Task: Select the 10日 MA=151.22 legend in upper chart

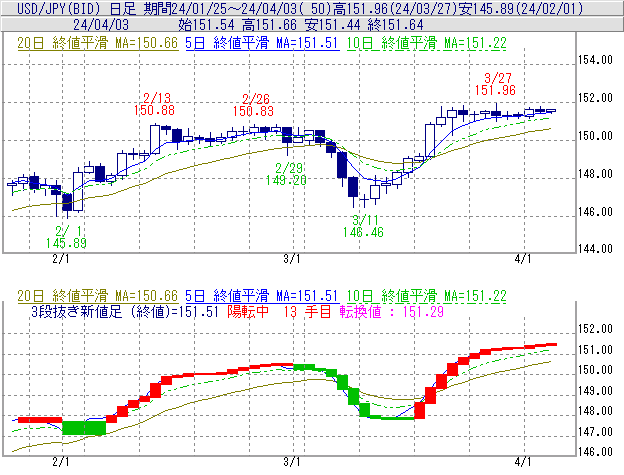Action: [426, 43]
